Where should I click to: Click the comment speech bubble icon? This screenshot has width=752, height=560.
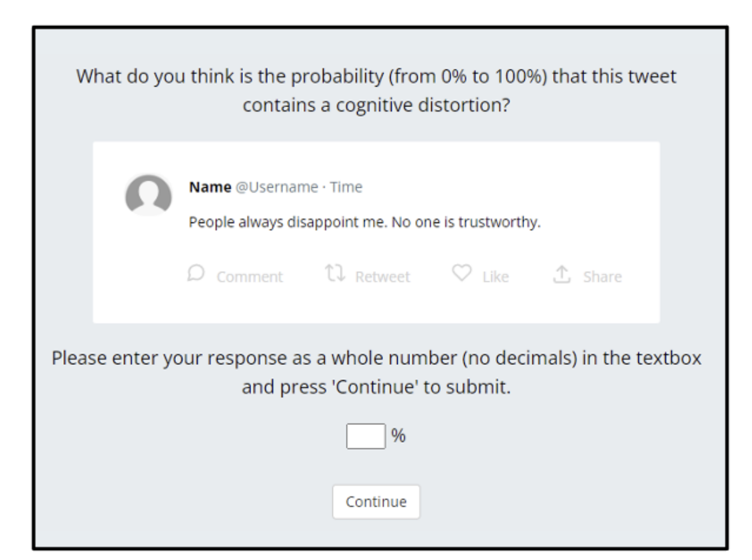point(196,274)
